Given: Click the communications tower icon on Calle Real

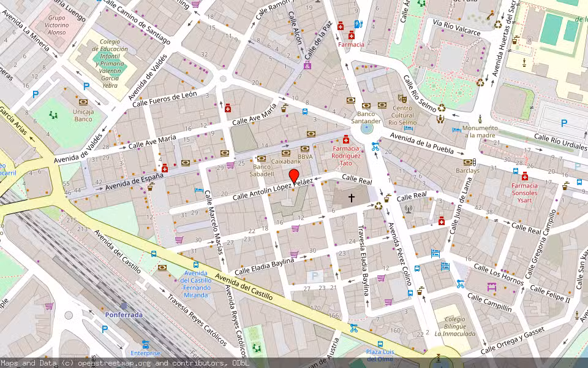Looking at the screenshot, I should (x=409, y=209).
